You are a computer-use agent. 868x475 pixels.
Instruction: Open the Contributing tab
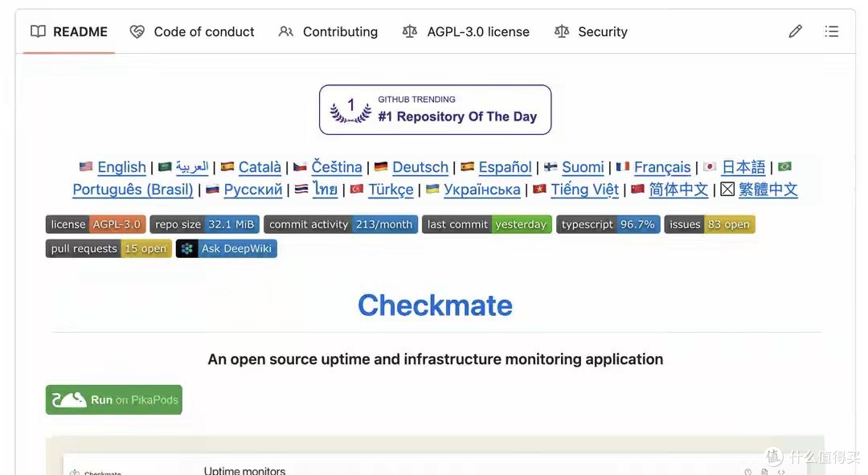pyautogui.click(x=328, y=31)
